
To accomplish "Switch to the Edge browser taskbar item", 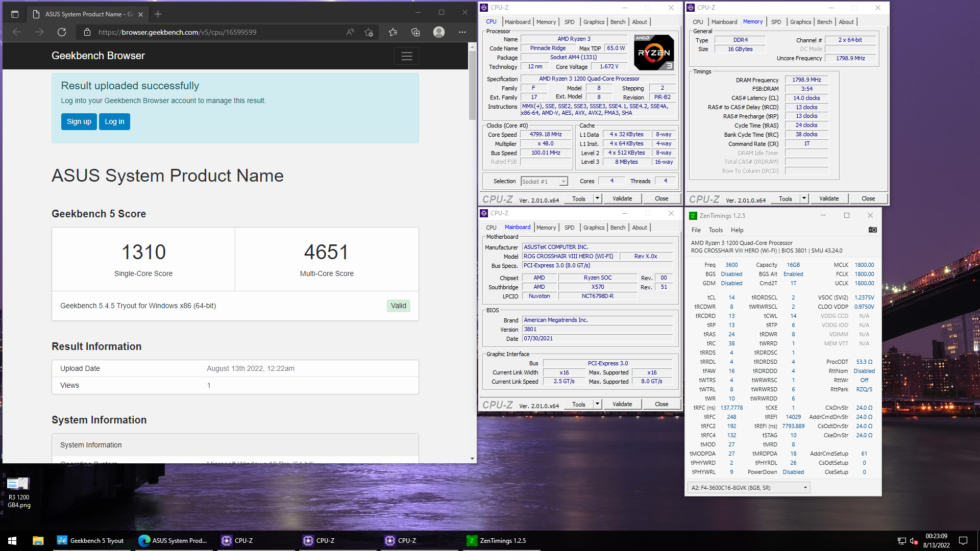I will tap(174, 541).
